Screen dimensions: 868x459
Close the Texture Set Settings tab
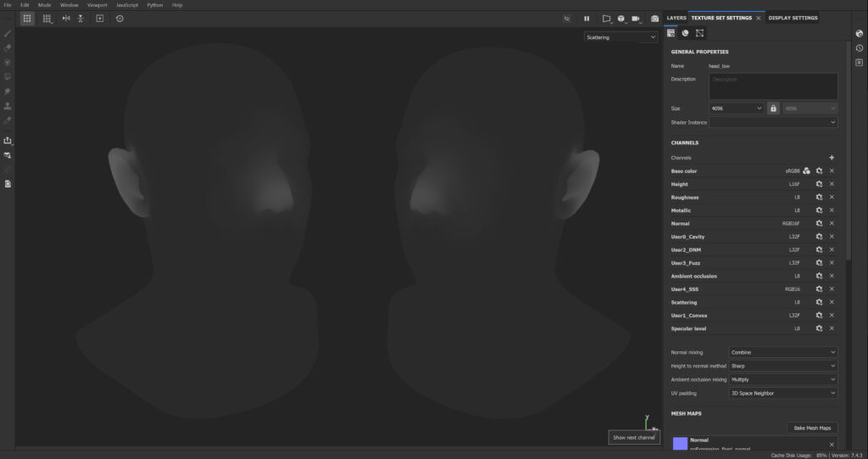tap(759, 19)
